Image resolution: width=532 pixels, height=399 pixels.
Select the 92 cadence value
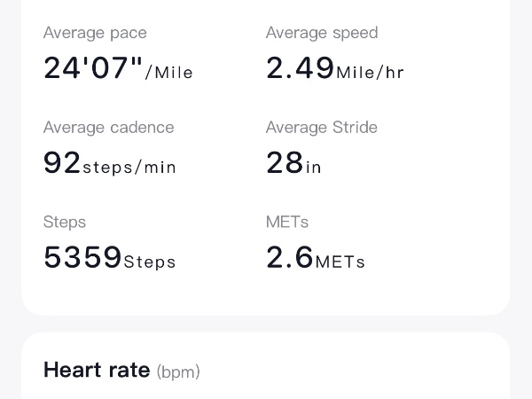[62, 163]
